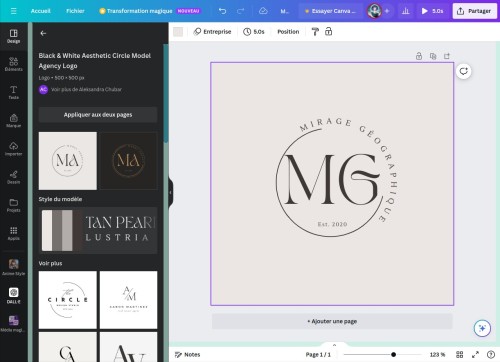Select the light MA logo thumbnail
Image resolution: width=500 pixels, height=362 pixels.
pos(68,161)
